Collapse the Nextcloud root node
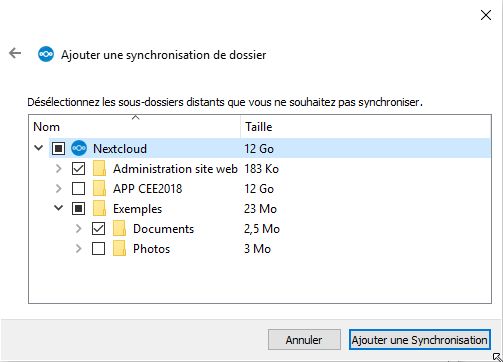Image resolution: width=503 pixels, height=362 pixels. [x=39, y=148]
